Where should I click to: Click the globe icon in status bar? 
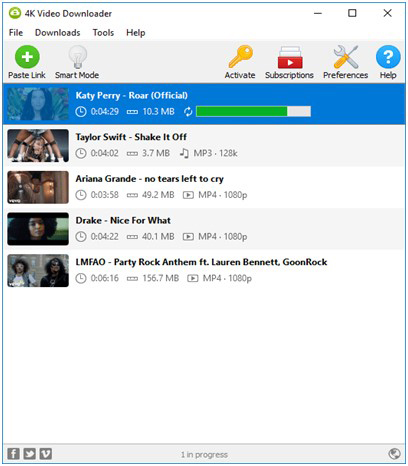394,454
